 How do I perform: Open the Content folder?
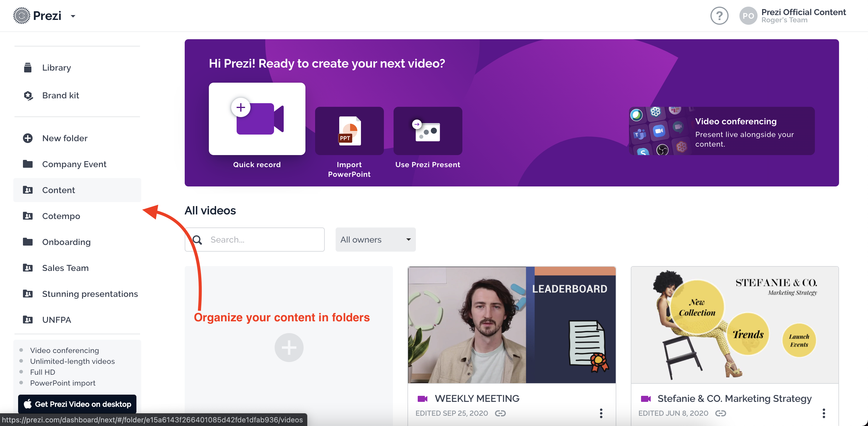click(77, 190)
